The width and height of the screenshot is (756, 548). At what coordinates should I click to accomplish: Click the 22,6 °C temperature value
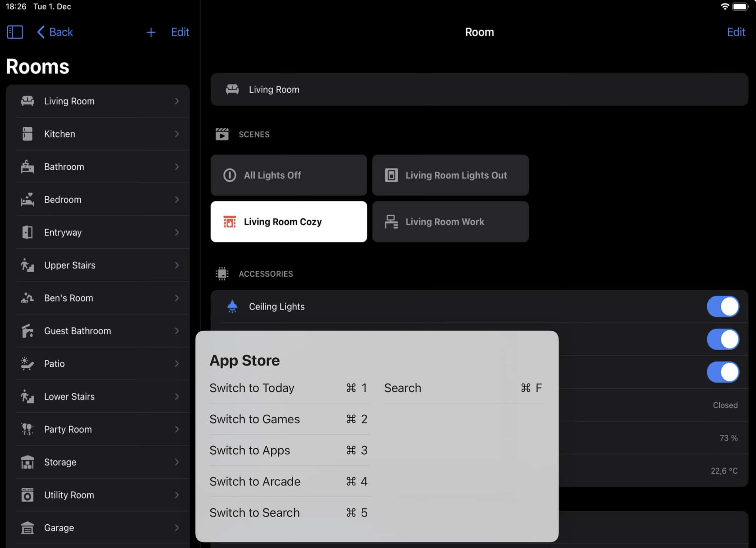[x=724, y=471]
